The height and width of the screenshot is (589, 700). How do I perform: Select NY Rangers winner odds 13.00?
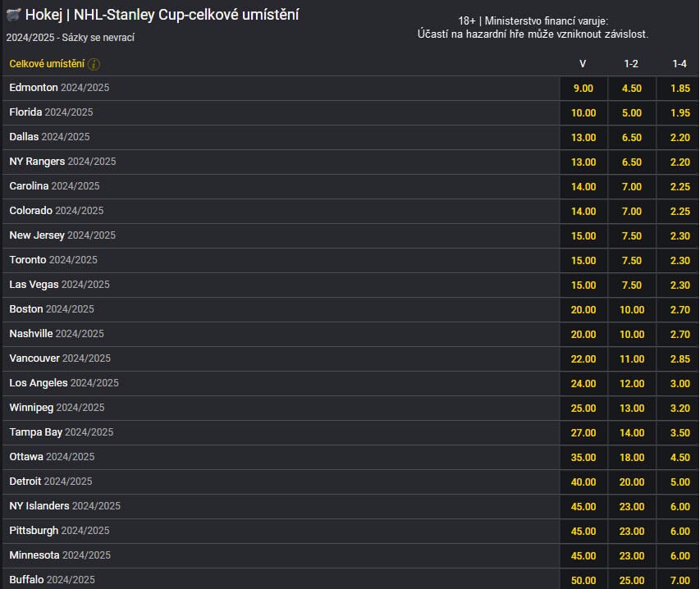[583, 162]
